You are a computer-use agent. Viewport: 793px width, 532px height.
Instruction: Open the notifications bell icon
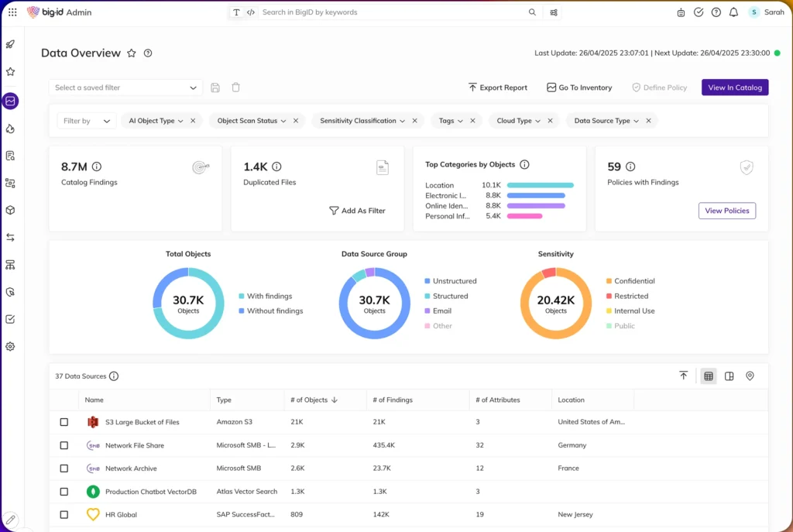[733, 12]
